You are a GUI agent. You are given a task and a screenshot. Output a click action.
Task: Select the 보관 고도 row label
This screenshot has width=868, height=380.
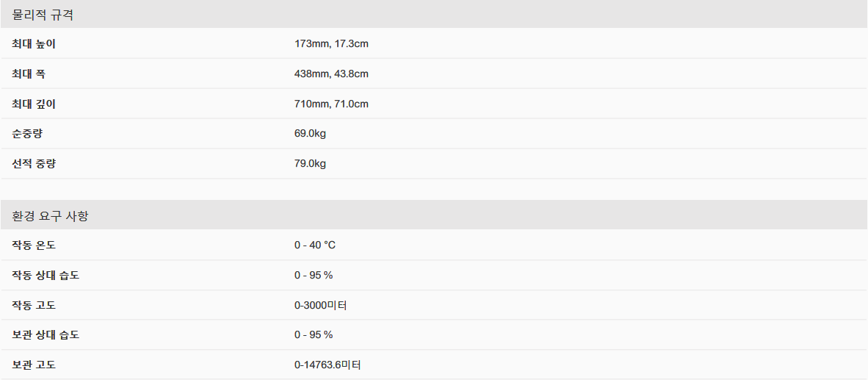[x=34, y=365]
